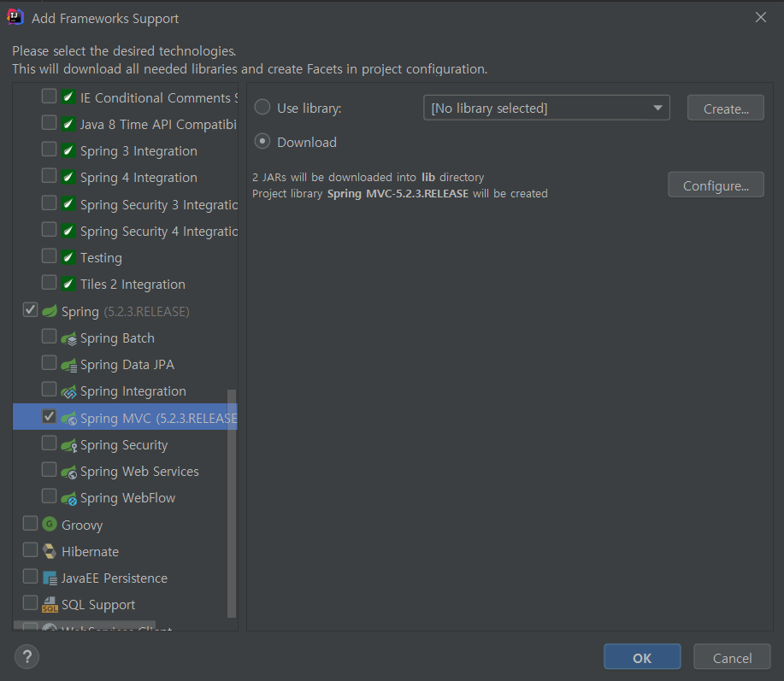Click the IE Conditional Comments Thymeleaf icon
This screenshot has width=784, height=681.
click(68, 97)
